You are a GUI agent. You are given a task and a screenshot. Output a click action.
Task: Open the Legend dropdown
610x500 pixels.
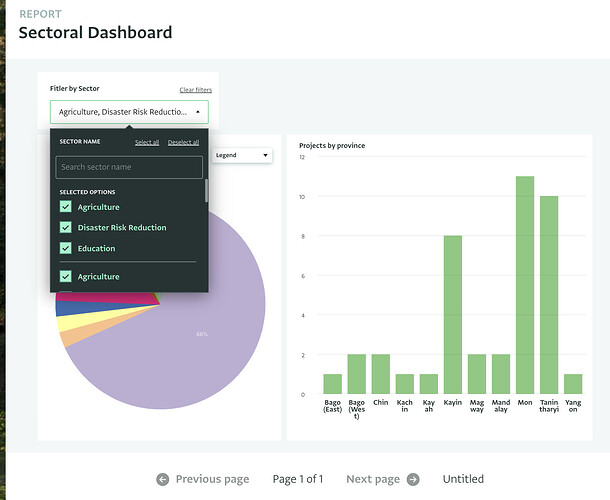coord(241,155)
